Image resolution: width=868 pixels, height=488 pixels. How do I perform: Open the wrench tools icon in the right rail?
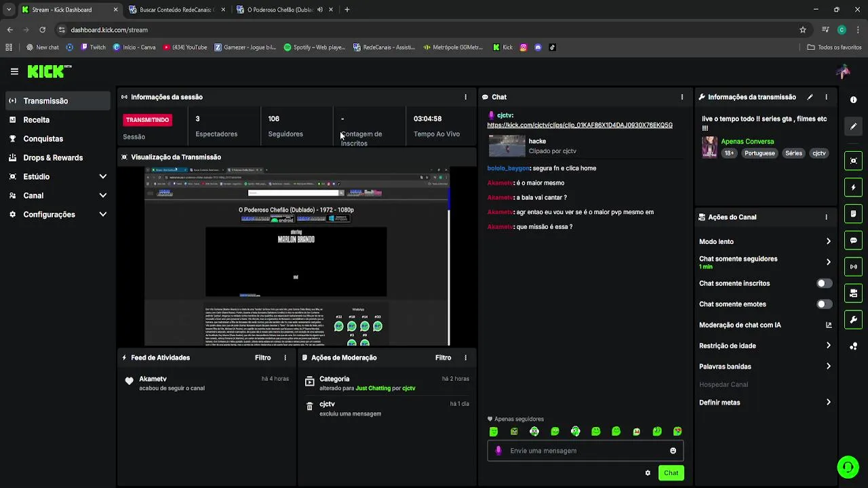pos(853,319)
